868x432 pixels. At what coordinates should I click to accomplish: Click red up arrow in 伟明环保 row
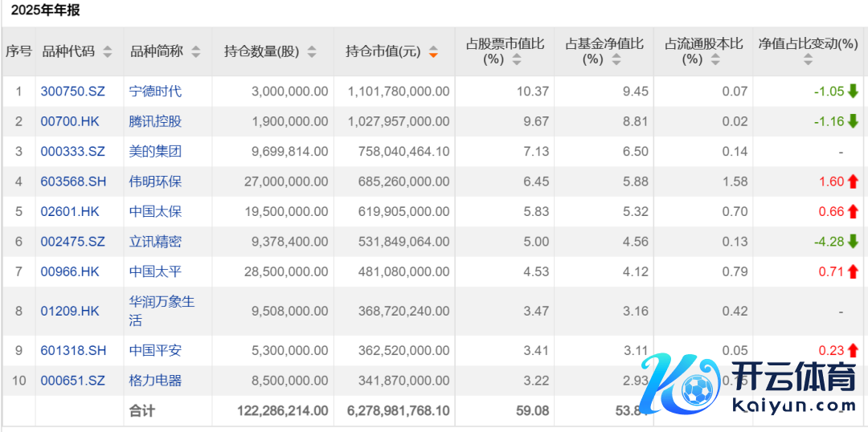(x=853, y=181)
